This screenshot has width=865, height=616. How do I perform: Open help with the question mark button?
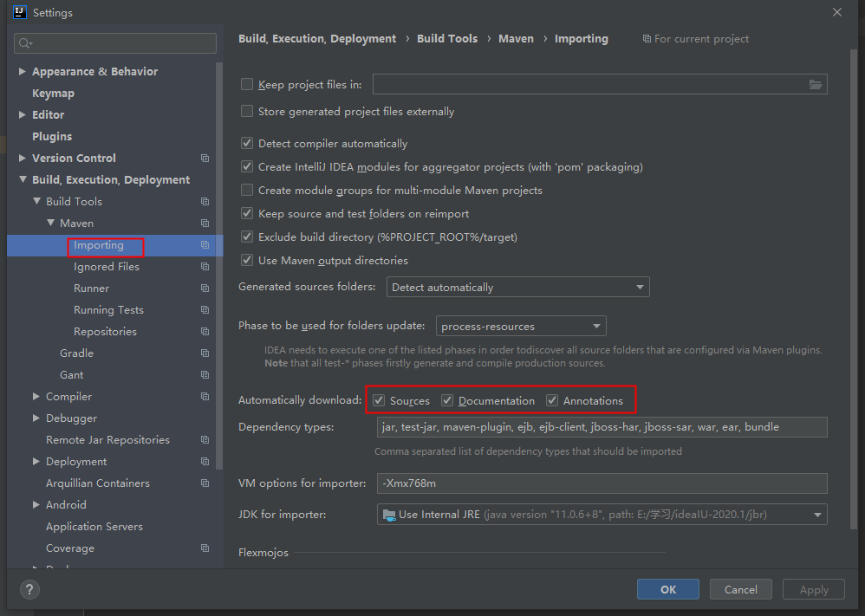pyautogui.click(x=29, y=589)
